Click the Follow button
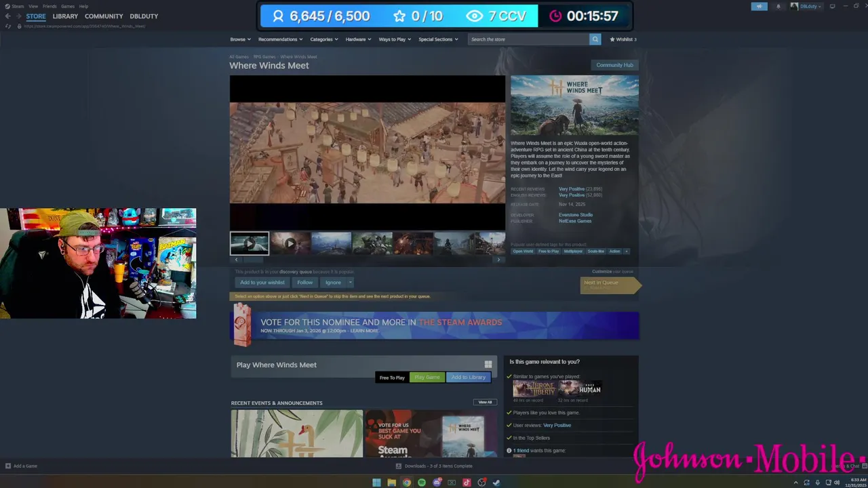This screenshot has height=488, width=868. [305, 283]
